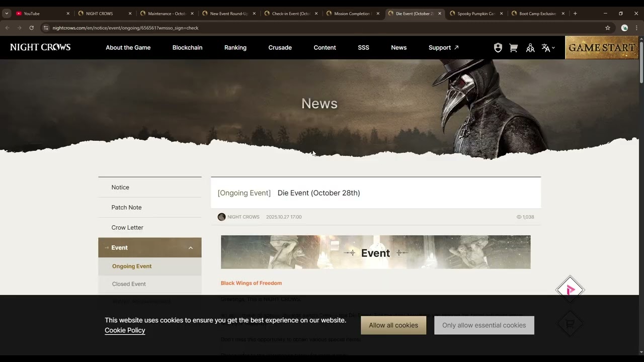Image resolution: width=644 pixels, height=362 pixels.
Task: Switch to the NIGHT CROWS browser tab
Action: pos(105,14)
